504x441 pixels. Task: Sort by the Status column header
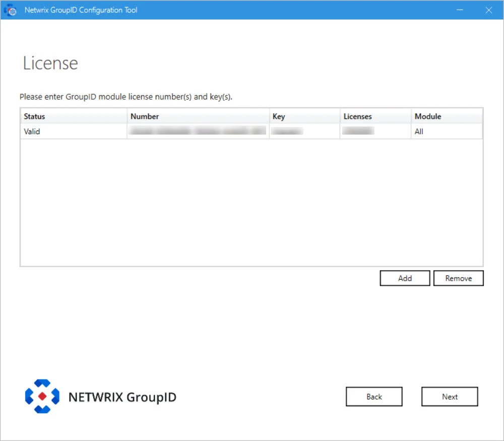[74, 116]
